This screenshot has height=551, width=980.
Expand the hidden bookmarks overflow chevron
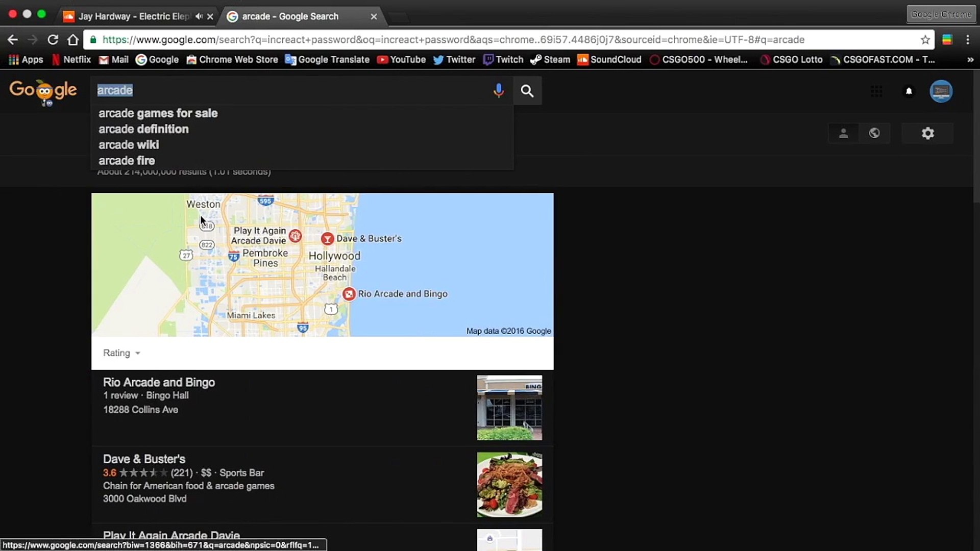970,60
